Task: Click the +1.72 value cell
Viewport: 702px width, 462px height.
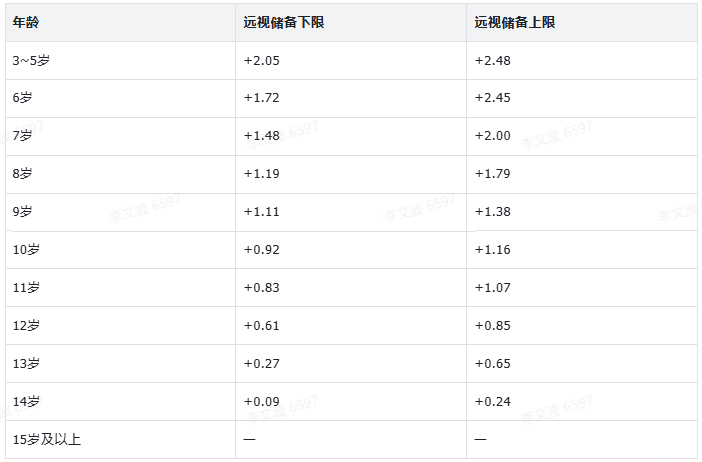Action: tap(261, 98)
